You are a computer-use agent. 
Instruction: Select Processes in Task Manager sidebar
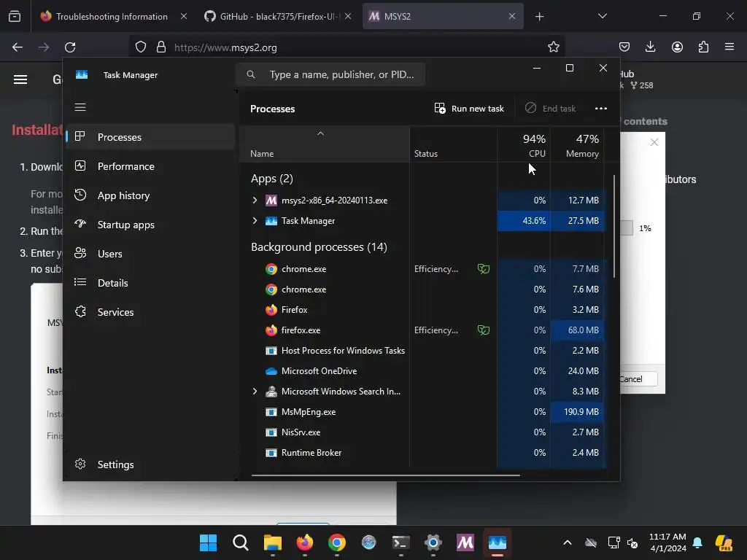coord(150,137)
